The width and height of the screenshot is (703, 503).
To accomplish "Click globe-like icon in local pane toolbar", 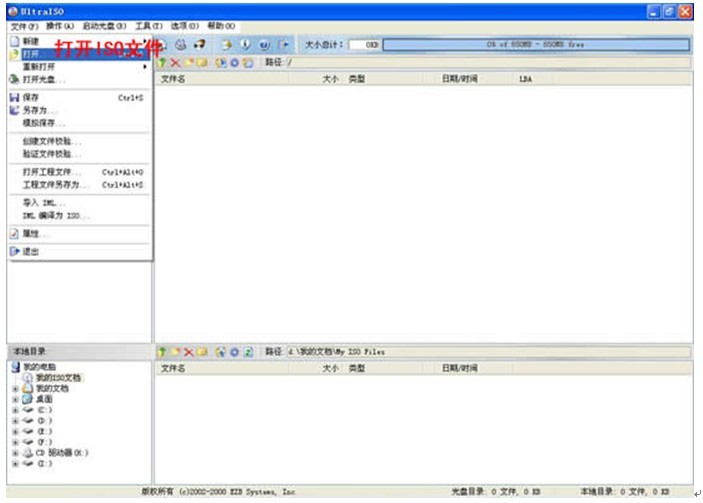I will 221,352.
